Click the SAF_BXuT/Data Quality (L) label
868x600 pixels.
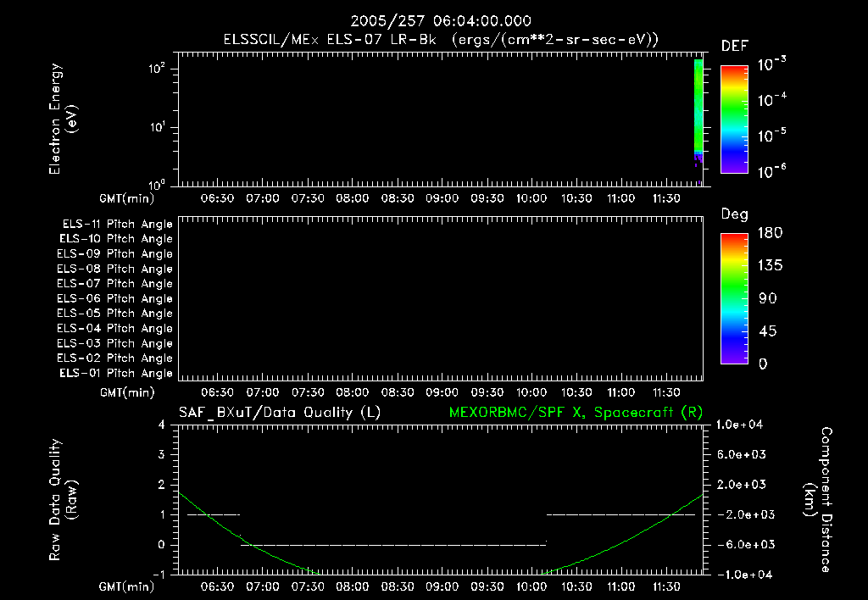coord(280,413)
